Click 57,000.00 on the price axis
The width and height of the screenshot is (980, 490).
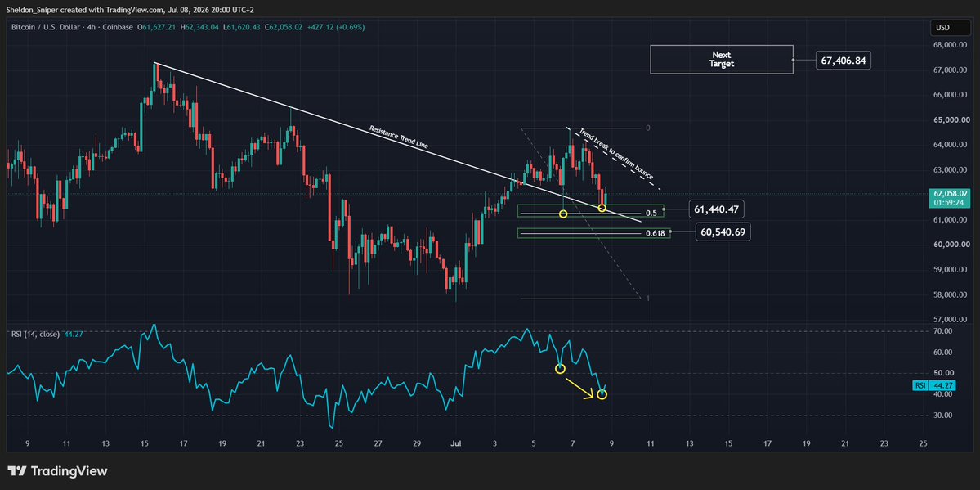pyautogui.click(x=951, y=320)
